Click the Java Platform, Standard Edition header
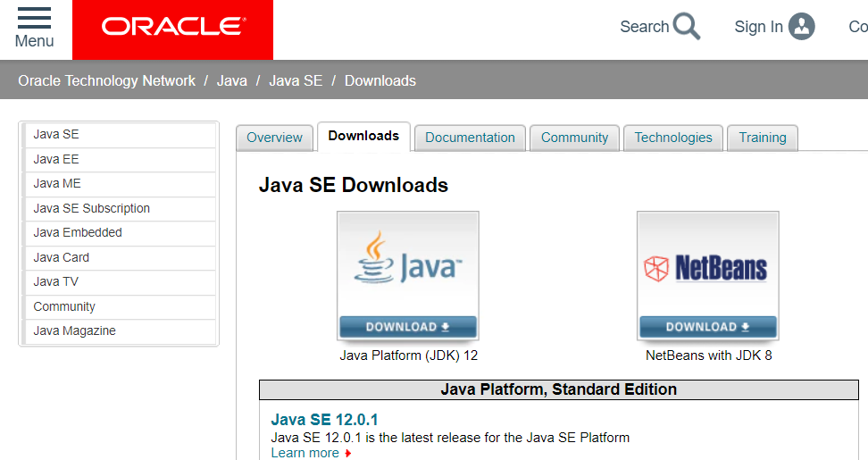 click(558, 389)
